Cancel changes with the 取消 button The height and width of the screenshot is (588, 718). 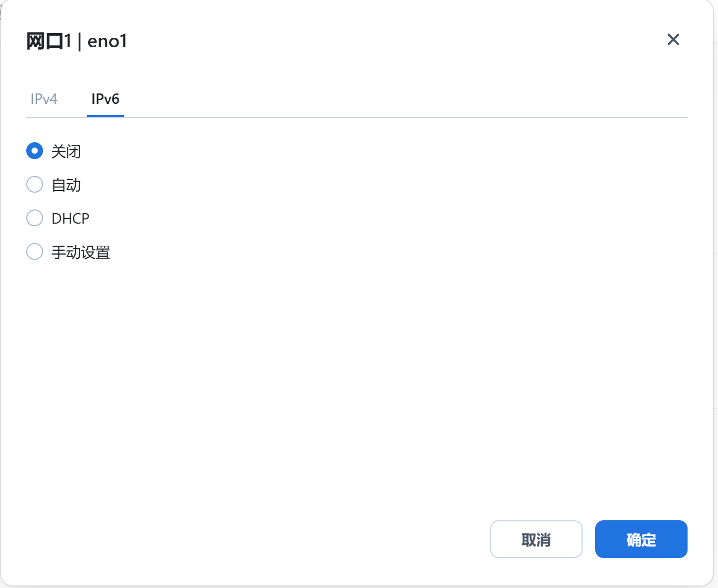point(536,539)
